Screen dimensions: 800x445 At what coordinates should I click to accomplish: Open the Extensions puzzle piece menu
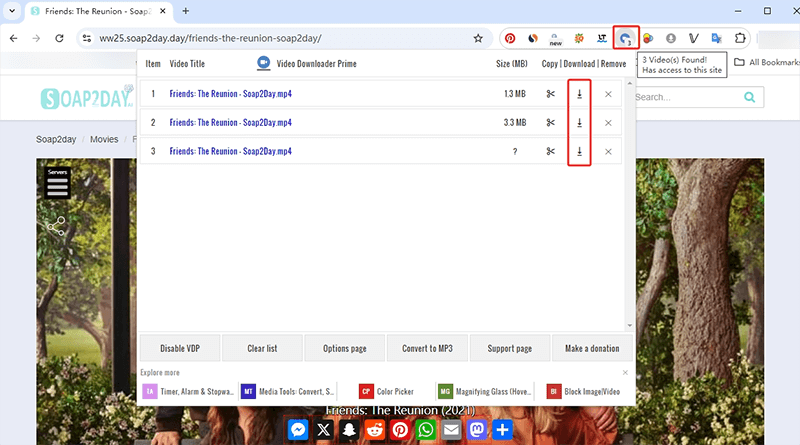740,38
